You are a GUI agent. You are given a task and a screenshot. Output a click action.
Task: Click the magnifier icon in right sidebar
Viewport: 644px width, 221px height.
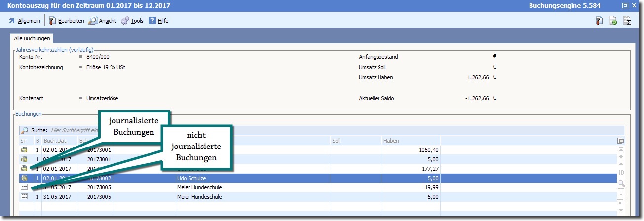click(x=621, y=183)
